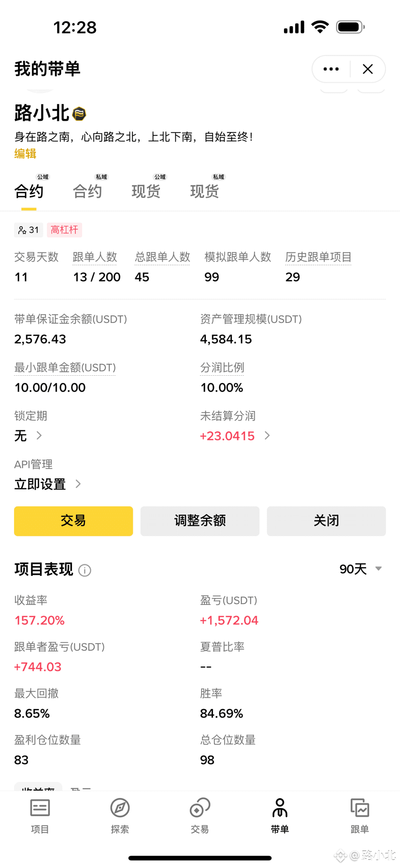400x868 pixels.
Task: Open API管理 立即设置
Action: click(x=47, y=484)
